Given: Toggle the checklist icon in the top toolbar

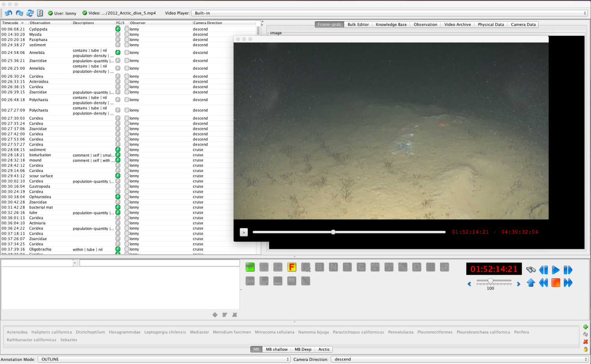Looking at the screenshot, I should pos(39,13).
